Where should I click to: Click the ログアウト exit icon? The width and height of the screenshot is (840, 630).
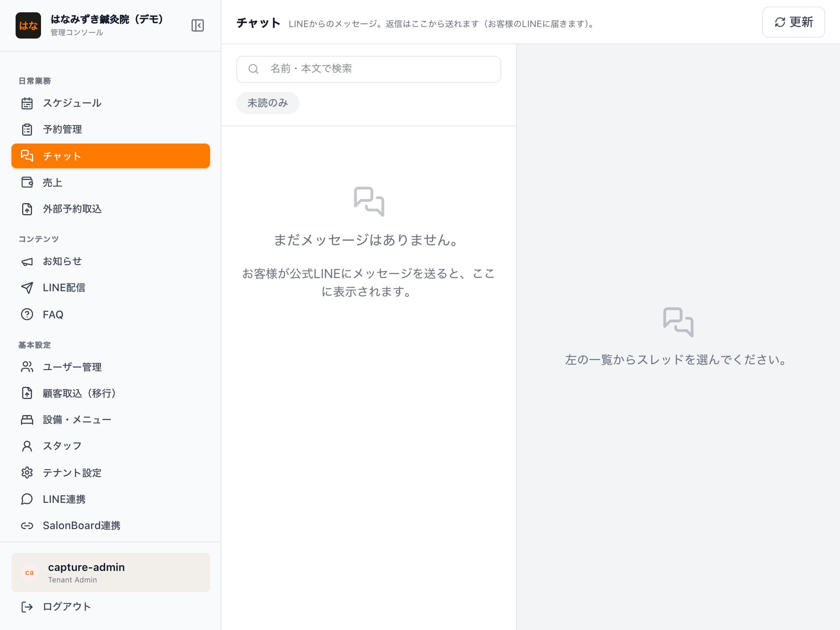tap(27, 607)
